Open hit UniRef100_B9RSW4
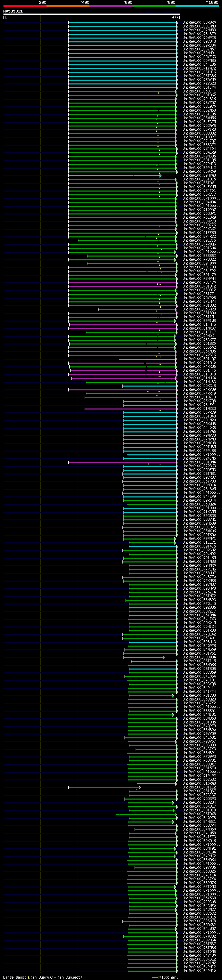The image size is (222, 980). pyautogui.click(x=199, y=45)
